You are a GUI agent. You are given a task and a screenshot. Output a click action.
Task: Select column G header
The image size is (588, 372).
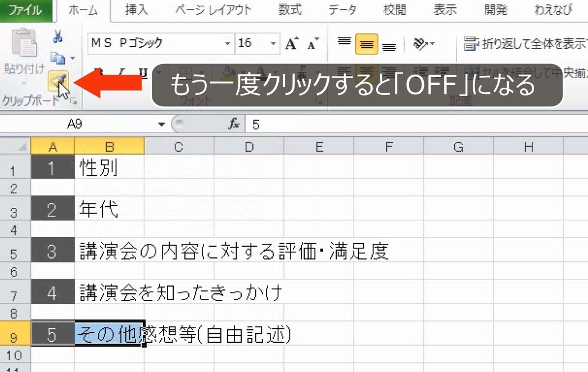(459, 146)
